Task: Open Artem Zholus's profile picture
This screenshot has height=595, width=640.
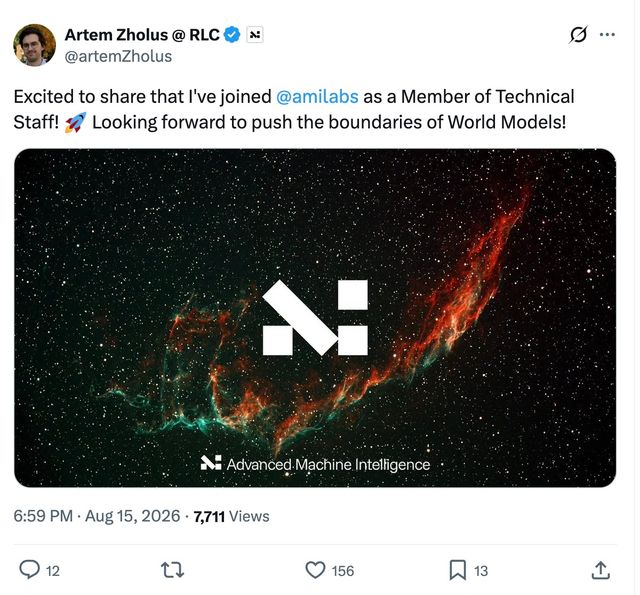Action: [35, 45]
